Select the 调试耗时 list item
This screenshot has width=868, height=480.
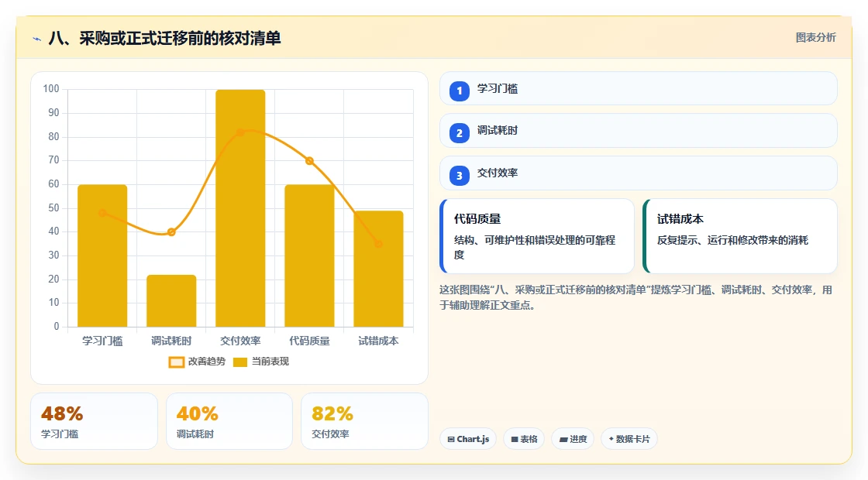pyautogui.click(x=638, y=131)
